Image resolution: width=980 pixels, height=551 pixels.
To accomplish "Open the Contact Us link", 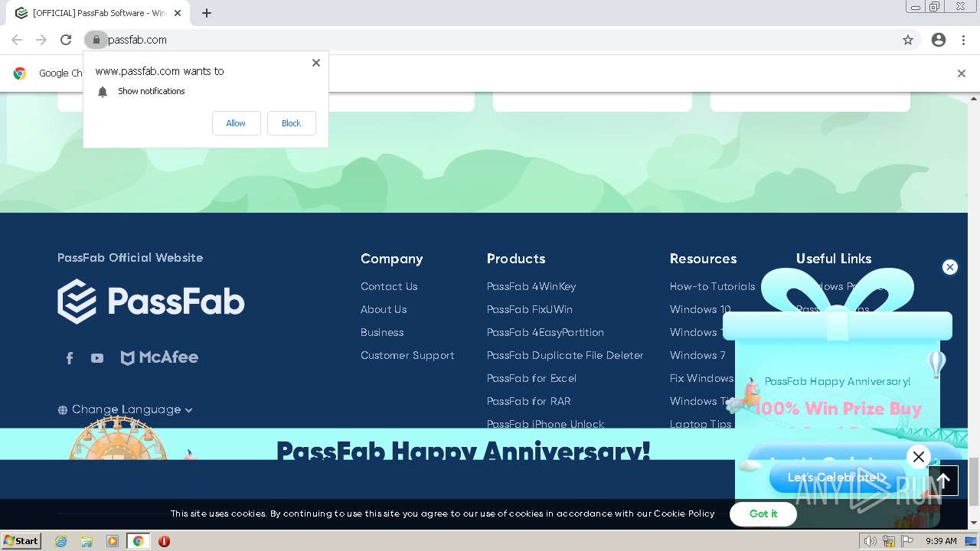I will point(389,286).
